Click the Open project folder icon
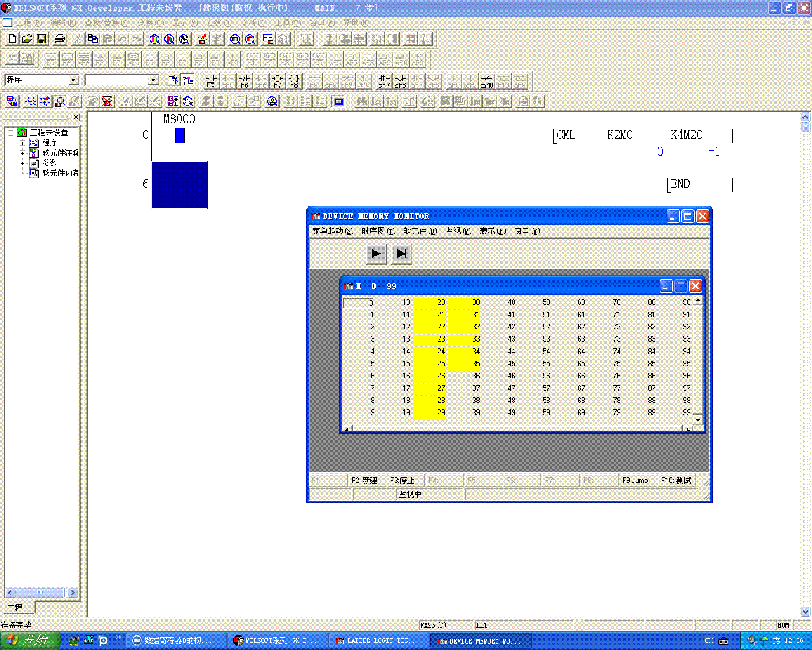 27,39
